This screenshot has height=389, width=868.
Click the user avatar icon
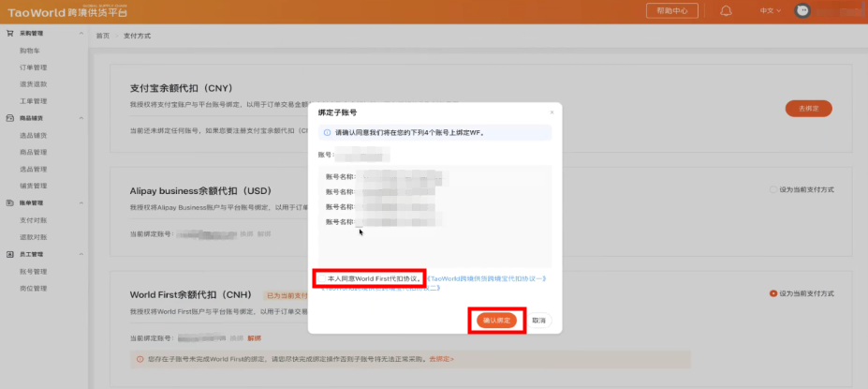tap(802, 10)
